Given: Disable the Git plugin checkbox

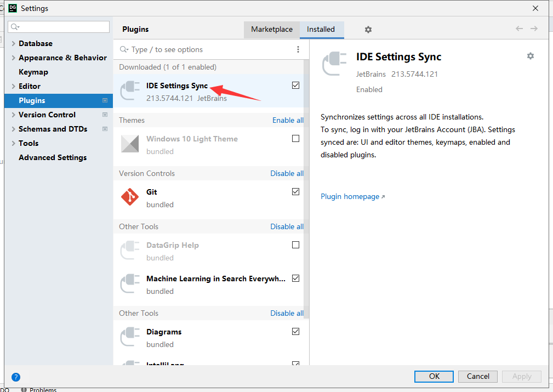Looking at the screenshot, I should click(x=295, y=191).
